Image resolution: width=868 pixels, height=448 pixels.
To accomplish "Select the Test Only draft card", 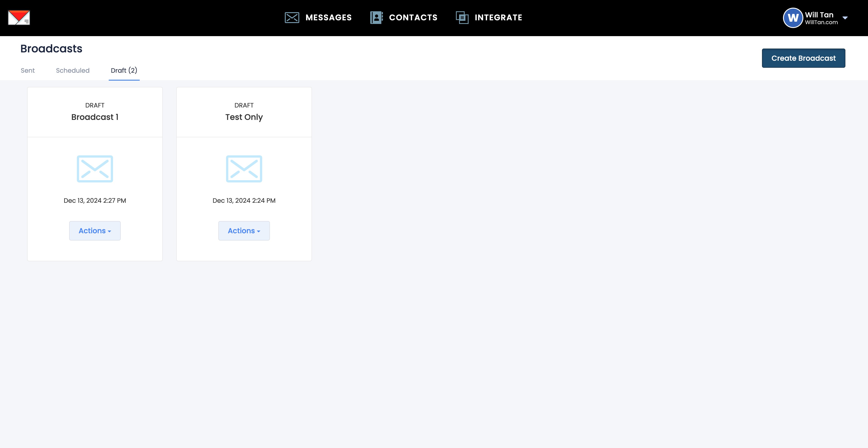I will click(x=244, y=117).
